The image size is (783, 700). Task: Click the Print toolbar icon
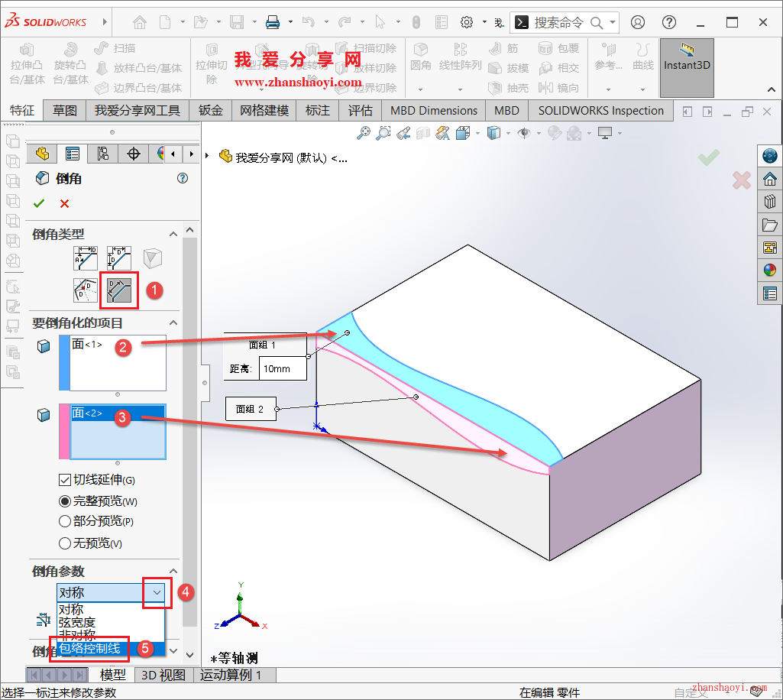click(273, 22)
